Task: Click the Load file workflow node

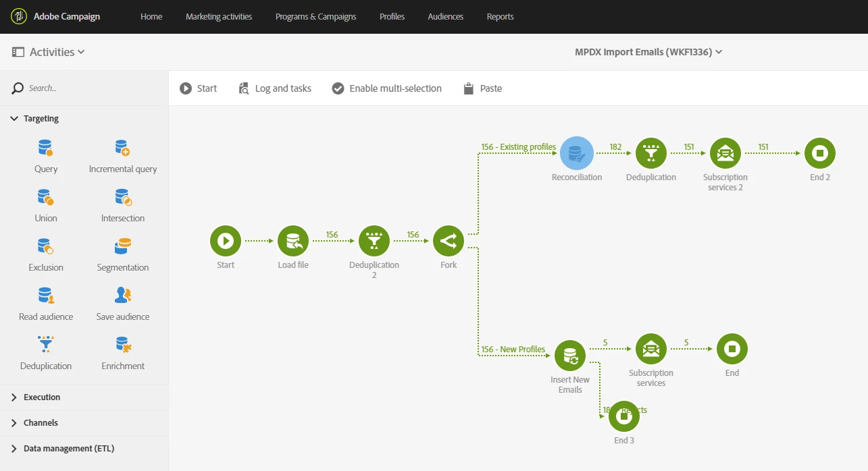Action: click(x=293, y=241)
